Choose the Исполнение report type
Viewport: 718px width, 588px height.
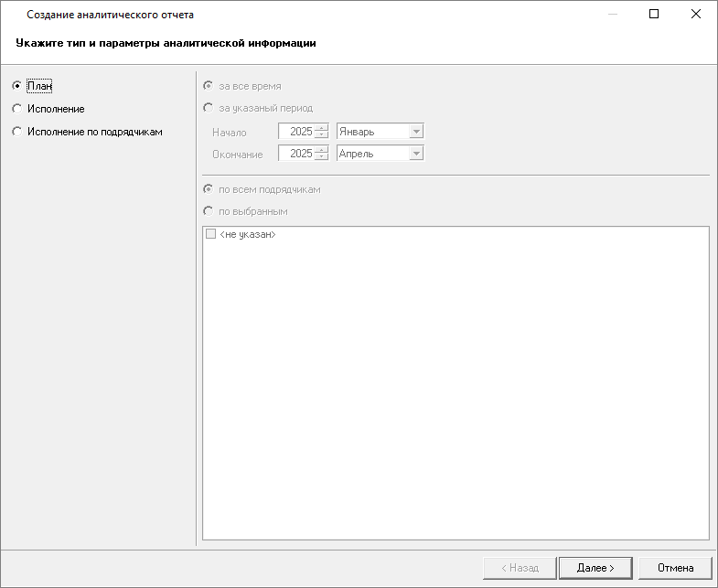point(16,109)
